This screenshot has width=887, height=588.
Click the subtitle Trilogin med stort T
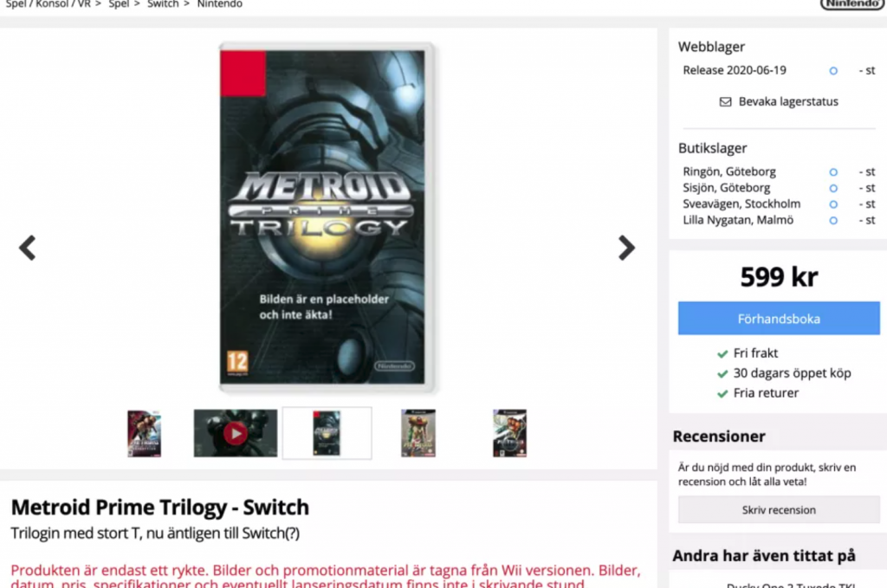(x=76, y=533)
